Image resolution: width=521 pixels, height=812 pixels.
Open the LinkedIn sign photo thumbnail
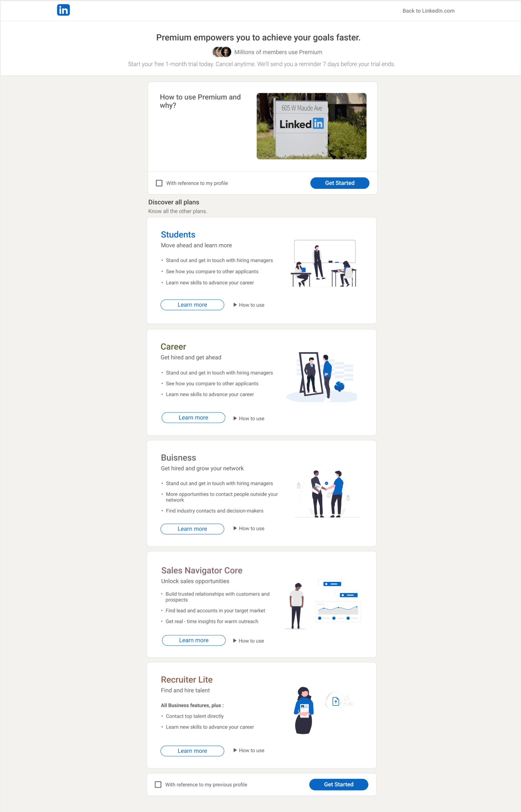[311, 126]
